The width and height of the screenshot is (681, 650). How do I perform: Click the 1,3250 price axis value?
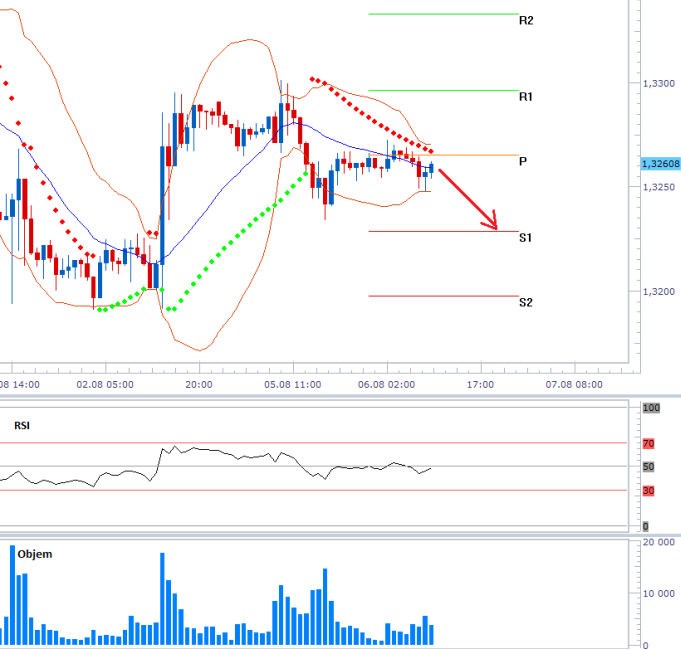pos(658,187)
